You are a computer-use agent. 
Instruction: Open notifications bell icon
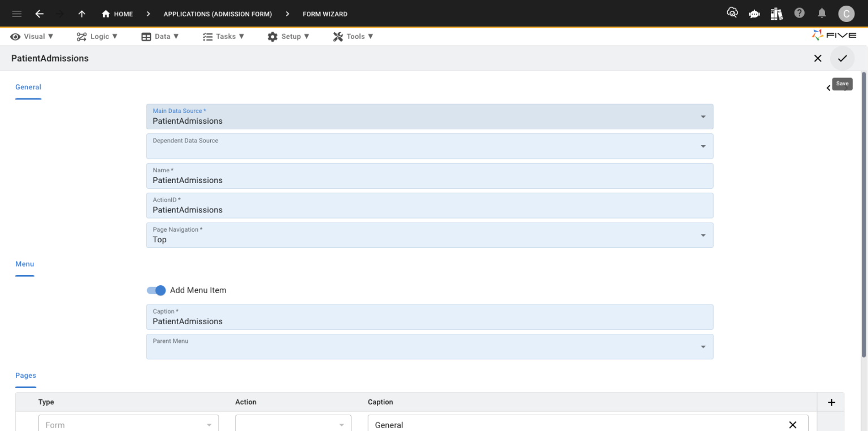point(822,14)
